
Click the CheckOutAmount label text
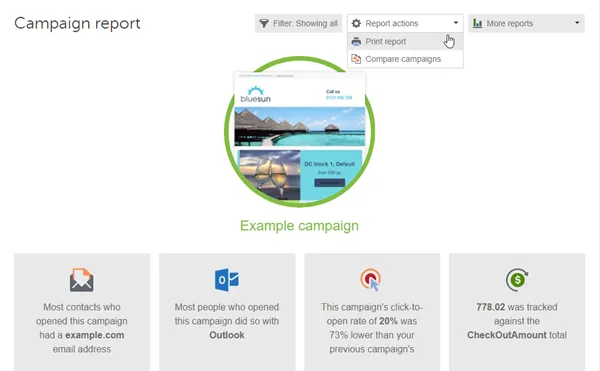507,335
